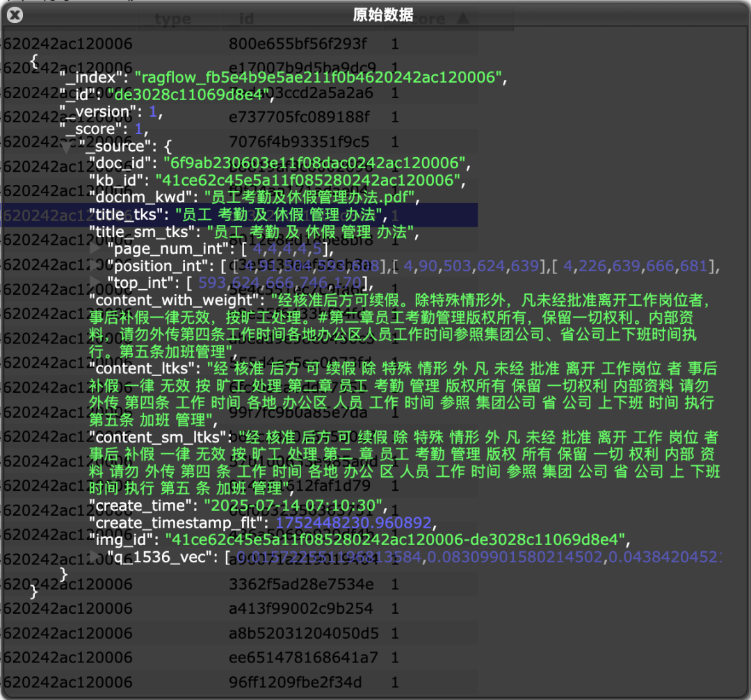Expand the top_int array
Screen dimensions: 751x700
coord(96,282)
